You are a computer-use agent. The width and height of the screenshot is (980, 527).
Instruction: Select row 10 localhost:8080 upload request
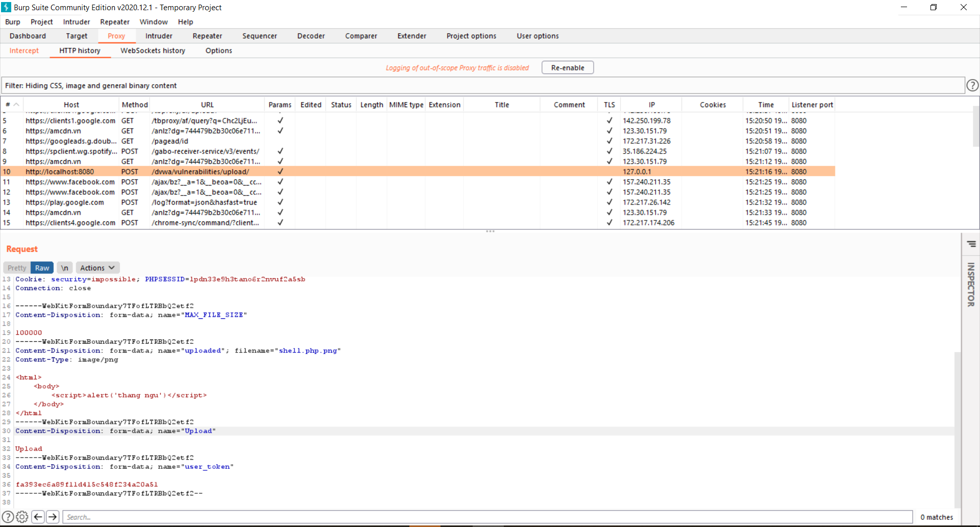(418, 171)
